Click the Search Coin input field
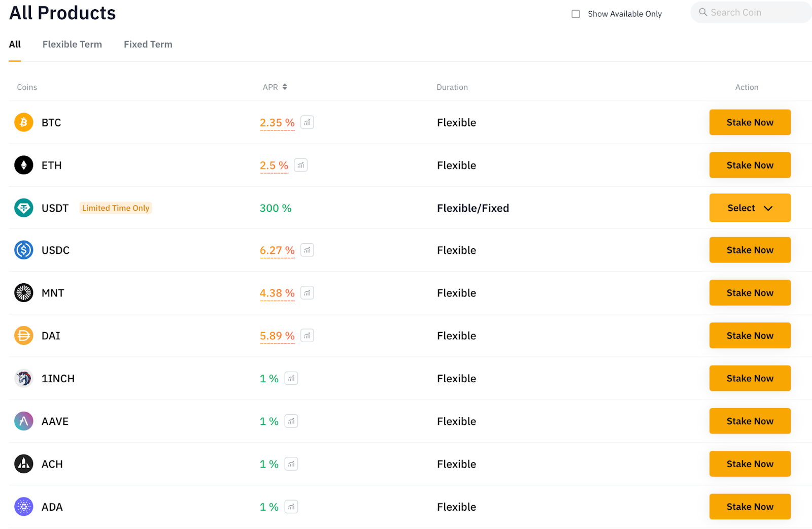The width and height of the screenshot is (812, 529). pos(751,12)
